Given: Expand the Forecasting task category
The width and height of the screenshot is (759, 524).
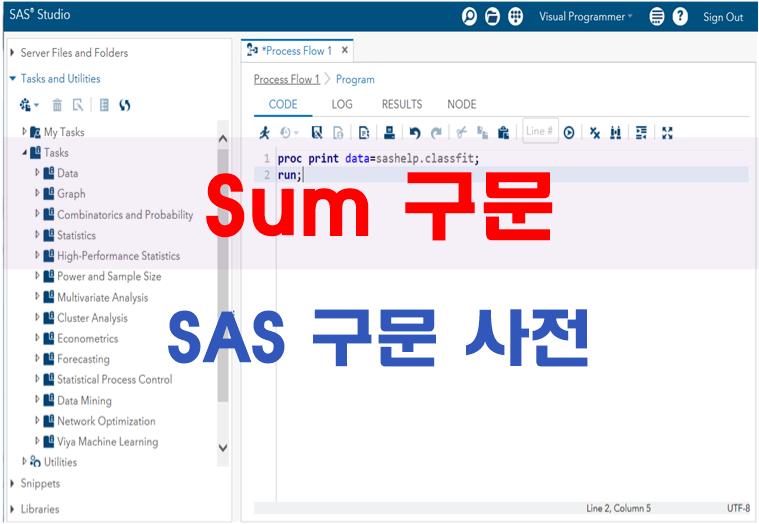Looking at the screenshot, I should click(37, 359).
